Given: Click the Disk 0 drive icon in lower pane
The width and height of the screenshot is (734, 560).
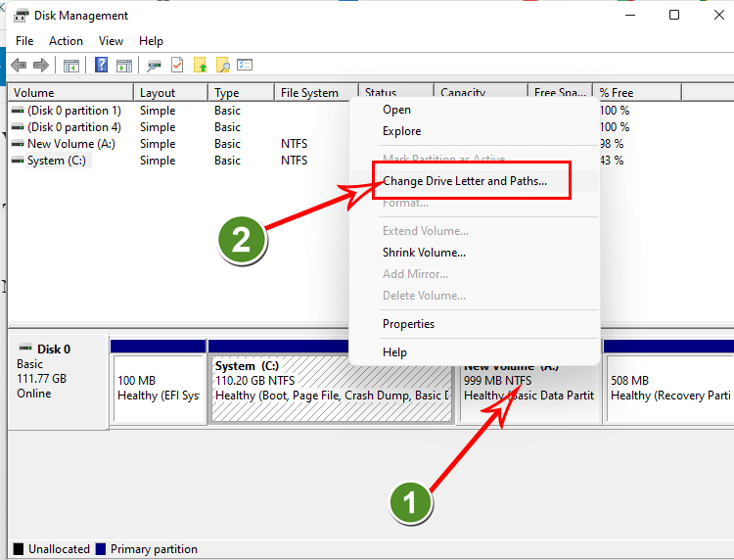Looking at the screenshot, I should tap(25, 348).
